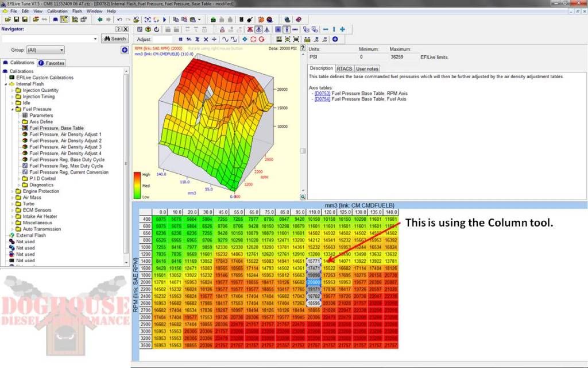The image size is (588, 368).
Task: Select Fuel Pressure Reg, Max Duty Cycle
Action: pyautogui.click(x=66, y=166)
